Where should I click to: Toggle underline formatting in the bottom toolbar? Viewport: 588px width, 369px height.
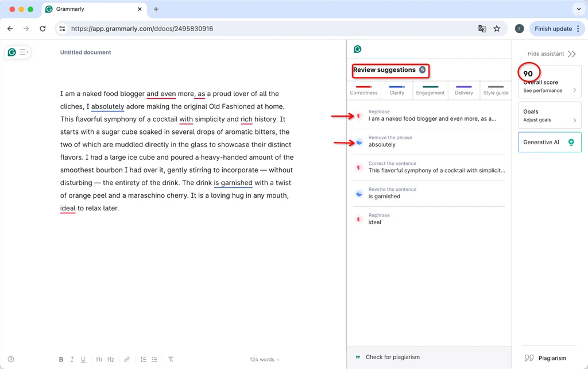pos(83,359)
